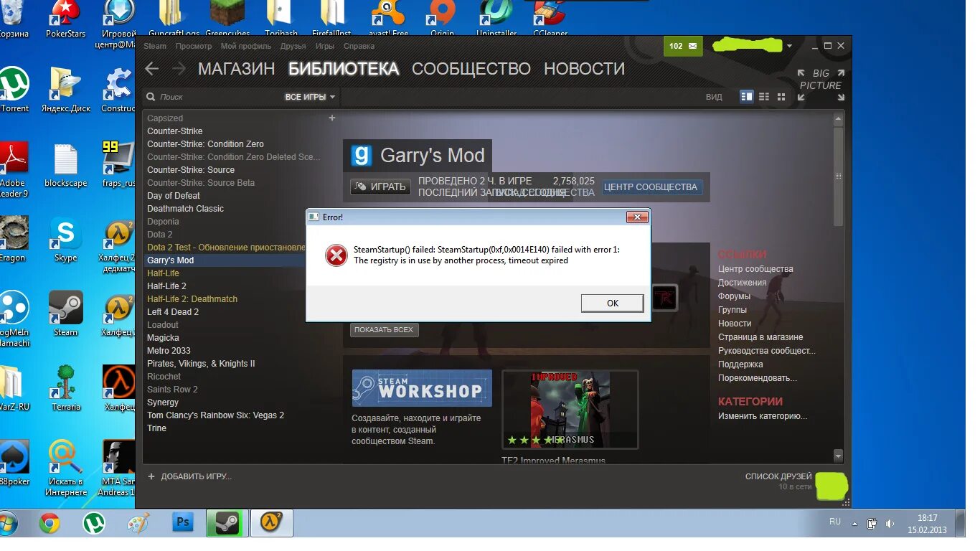The height and width of the screenshot is (551, 980).
Task: Click Изменить категорию link
Action: tap(763, 416)
